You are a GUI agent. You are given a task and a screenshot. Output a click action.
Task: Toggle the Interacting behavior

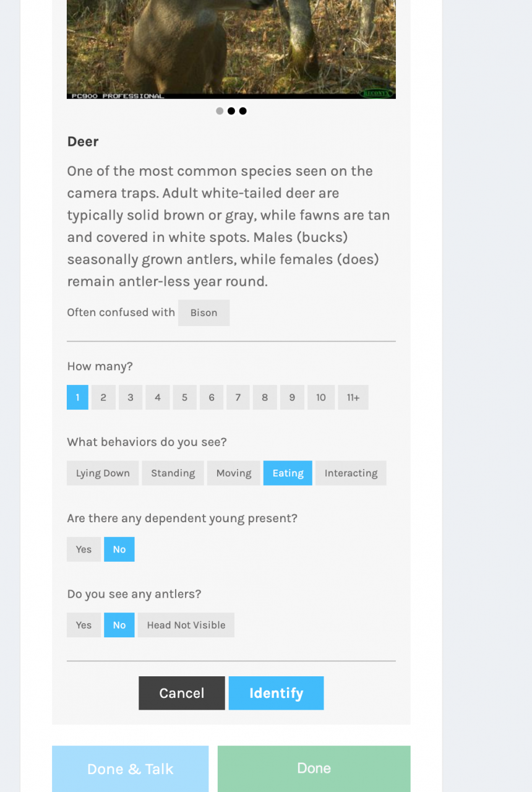click(350, 473)
